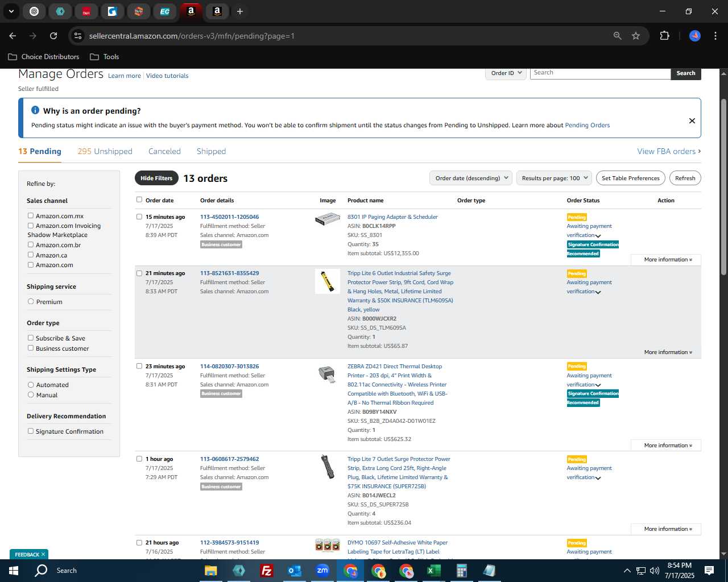728x582 pixels.
Task: Click the Windows Start button
Action: 14,571
